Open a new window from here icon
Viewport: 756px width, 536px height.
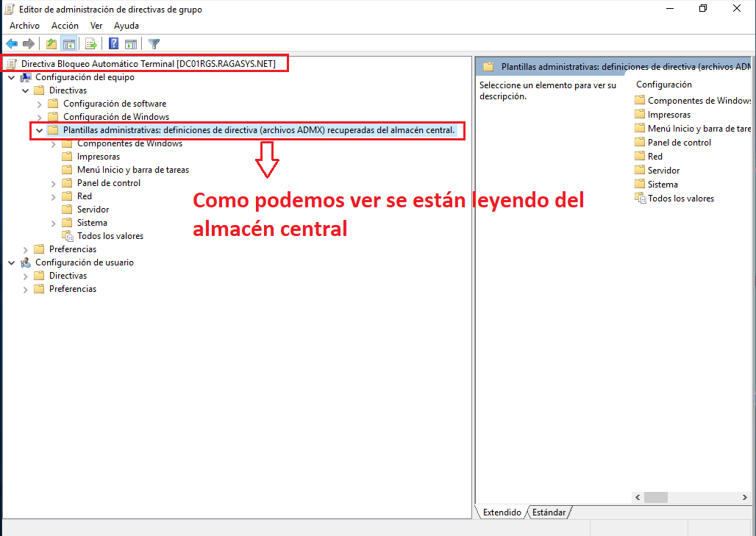point(130,43)
